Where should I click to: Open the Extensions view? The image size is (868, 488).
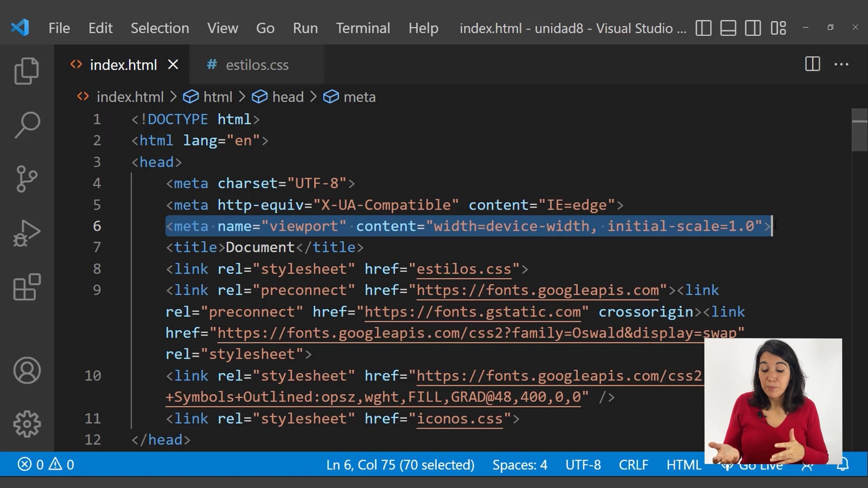26,287
